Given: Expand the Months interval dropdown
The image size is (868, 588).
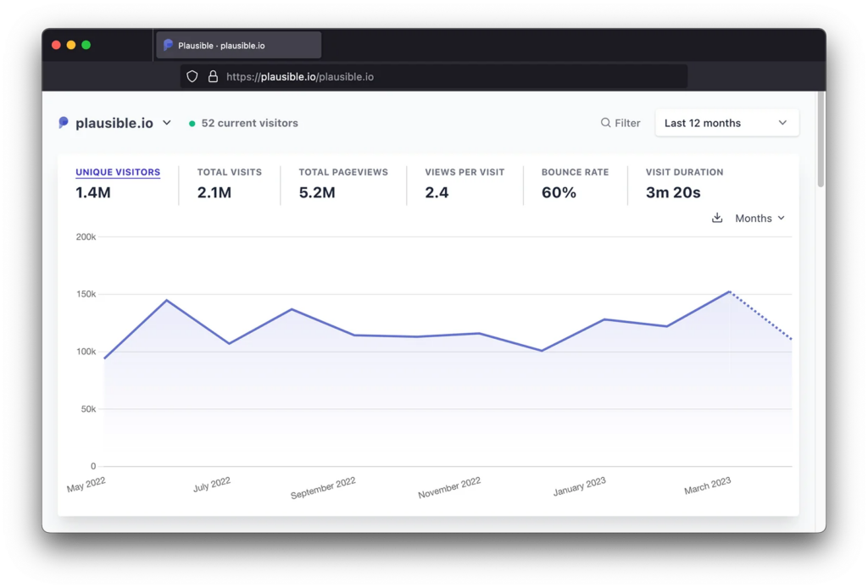Looking at the screenshot, I should click(x=759, y=218).
